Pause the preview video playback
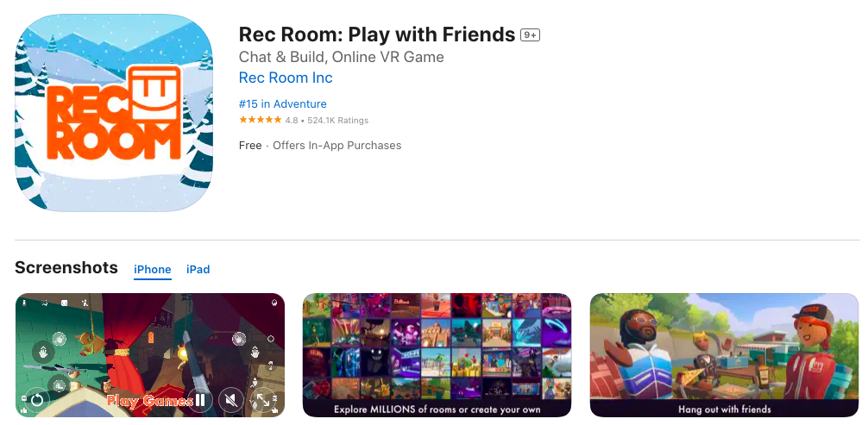This screenshot has height=425, width=868. [200, 399]
